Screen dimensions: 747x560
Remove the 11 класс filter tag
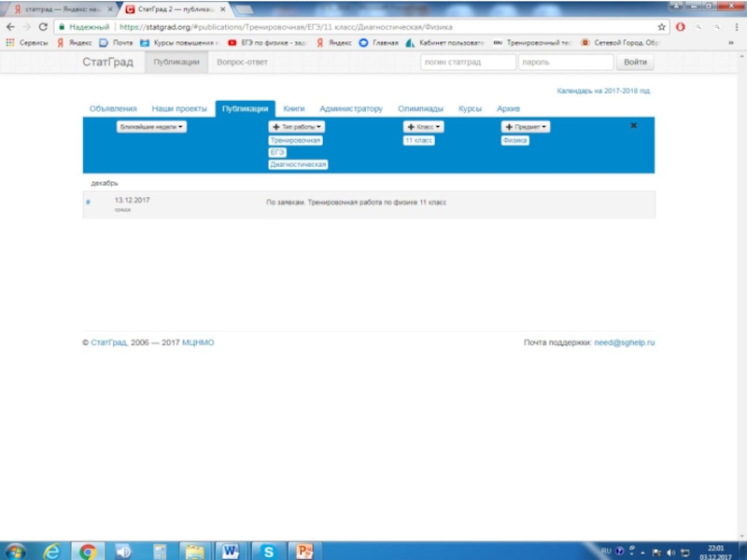click(418, 141)
